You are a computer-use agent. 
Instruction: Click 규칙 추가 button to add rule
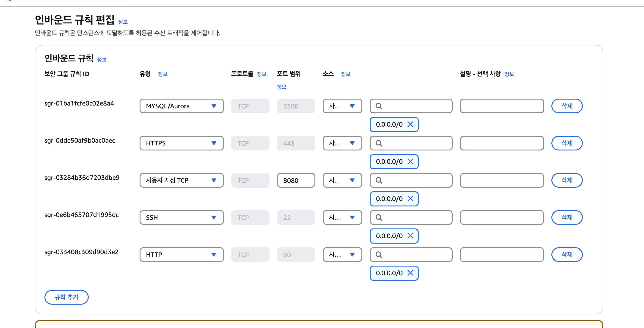pyautogui.click(x=66, y=297)
